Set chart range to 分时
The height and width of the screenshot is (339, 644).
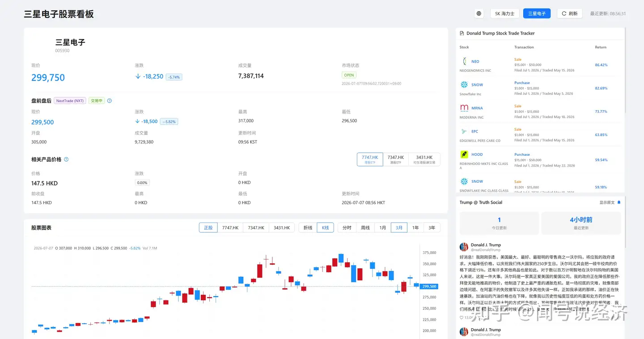(x=347, y=227)
